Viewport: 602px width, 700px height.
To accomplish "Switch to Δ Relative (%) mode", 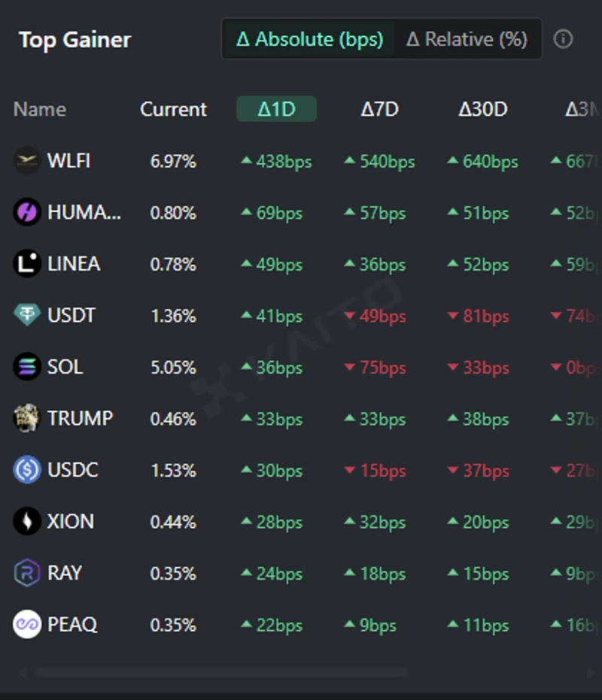I will [x=467, y=39].
